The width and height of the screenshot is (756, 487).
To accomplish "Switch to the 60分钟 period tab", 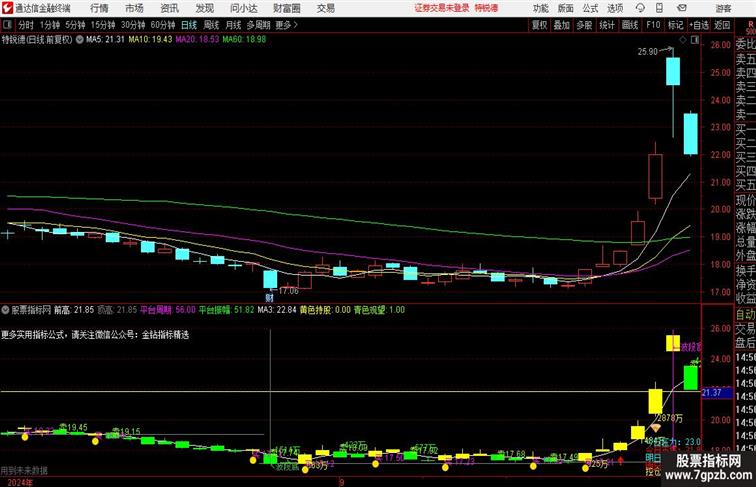I will coord(163,25).
